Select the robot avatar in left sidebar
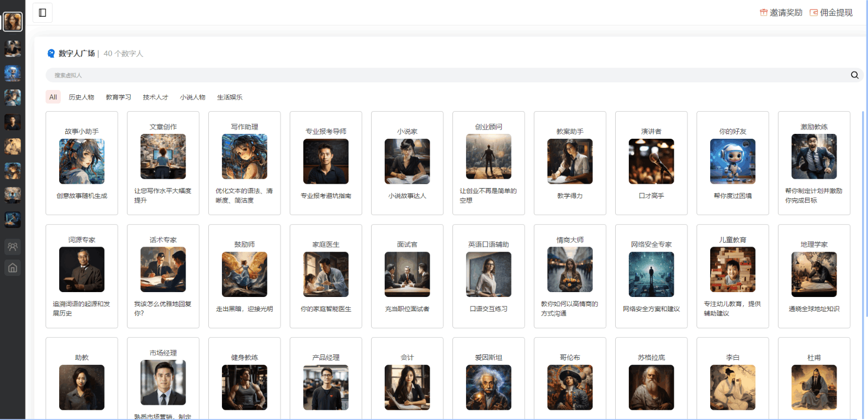Image resolution: width=868 pixels, height=420 pixels. (12, 73)
